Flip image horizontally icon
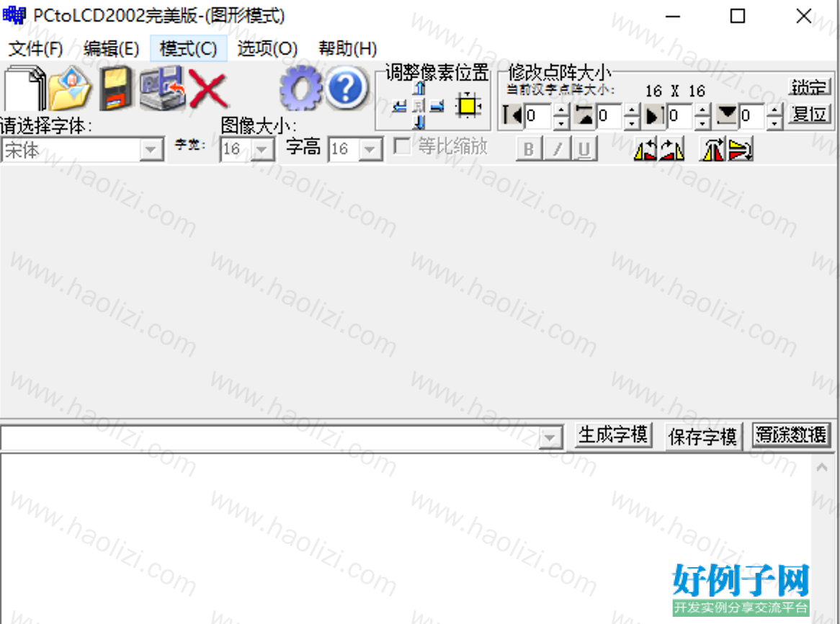840x624 pixels. [x=712, y=149]
